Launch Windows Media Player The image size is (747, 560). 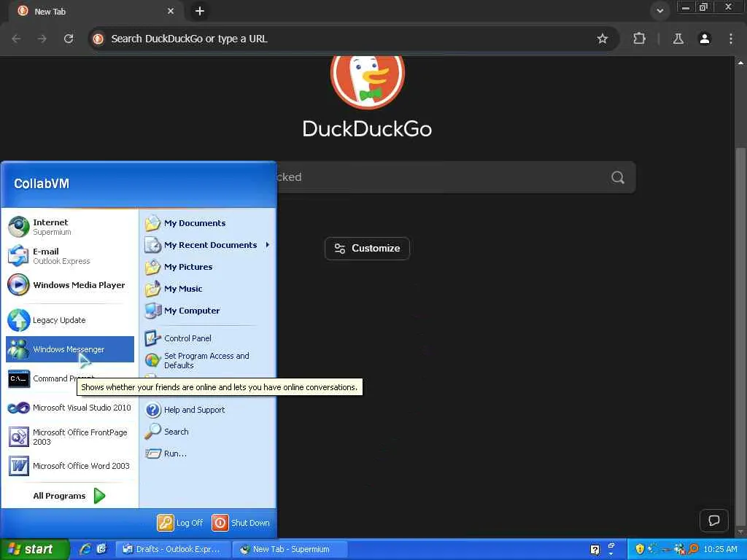69,285
